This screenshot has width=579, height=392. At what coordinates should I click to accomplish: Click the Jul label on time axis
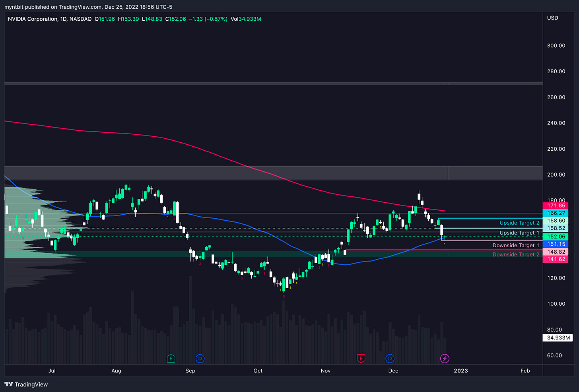pos(52,371)
